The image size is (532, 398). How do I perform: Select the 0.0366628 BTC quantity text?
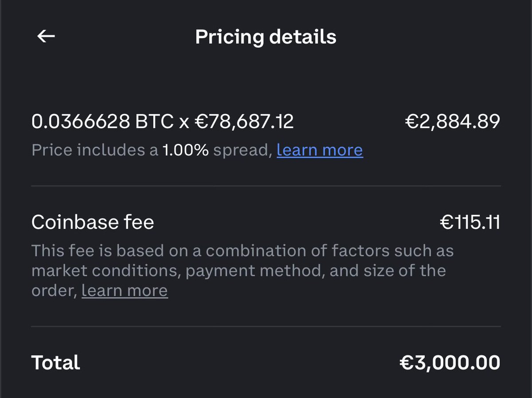click(102, 121)
